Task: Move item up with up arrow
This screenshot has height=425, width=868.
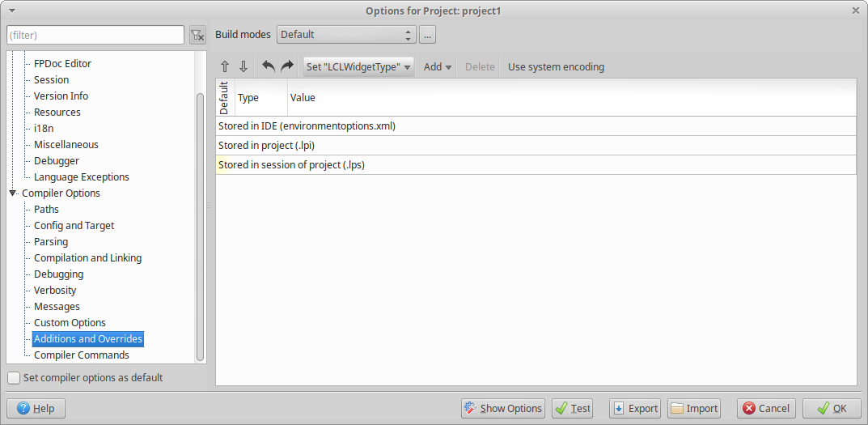Action: pos(225,66)
